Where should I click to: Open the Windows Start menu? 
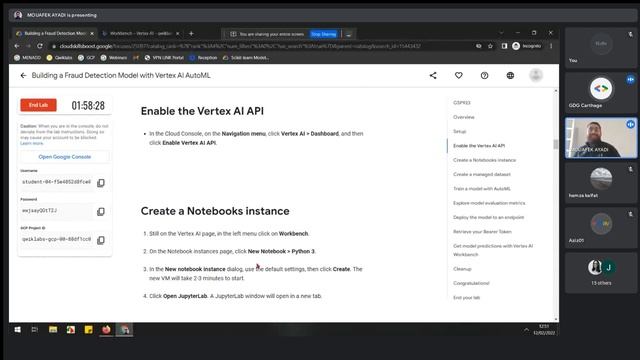pyautogui.click(x=18, y=330)
